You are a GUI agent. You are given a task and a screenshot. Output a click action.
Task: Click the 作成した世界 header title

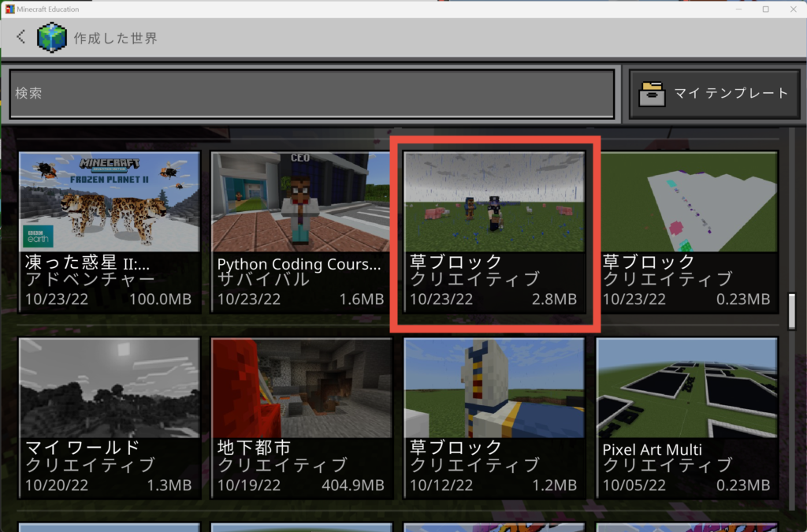(115, 38)
